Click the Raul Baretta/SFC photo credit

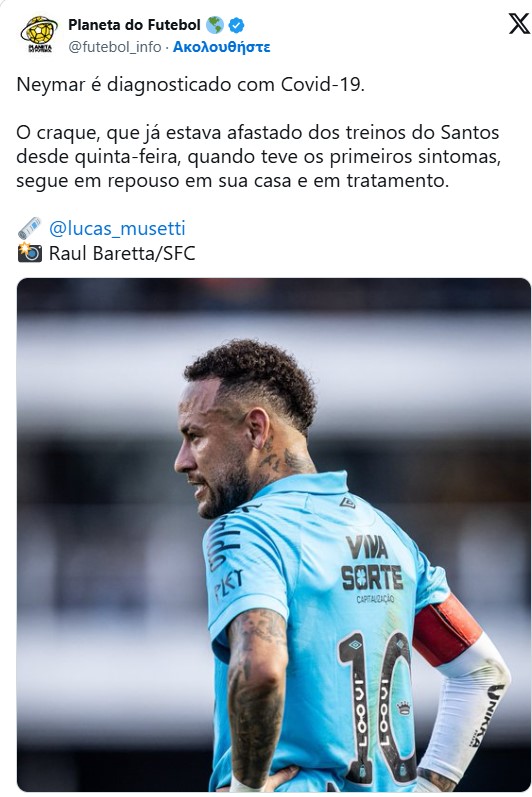tap(122, 253)
